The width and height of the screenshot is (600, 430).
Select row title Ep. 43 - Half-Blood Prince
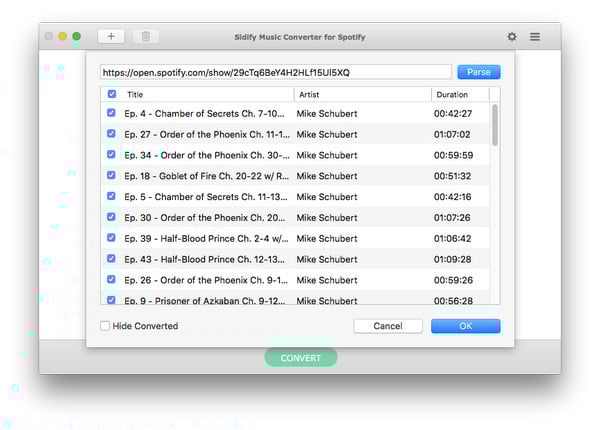click(x=204, y=259)
